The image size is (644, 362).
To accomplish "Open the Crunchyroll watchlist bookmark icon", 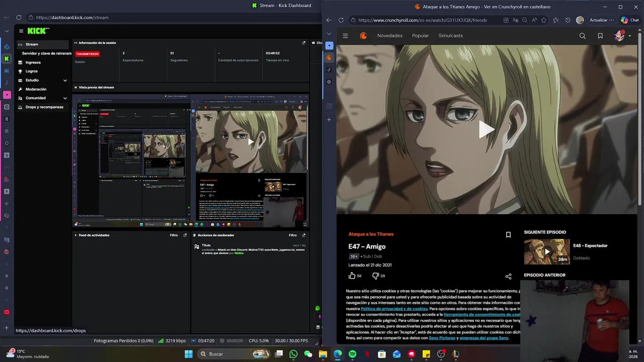I will tap(600, 36).
